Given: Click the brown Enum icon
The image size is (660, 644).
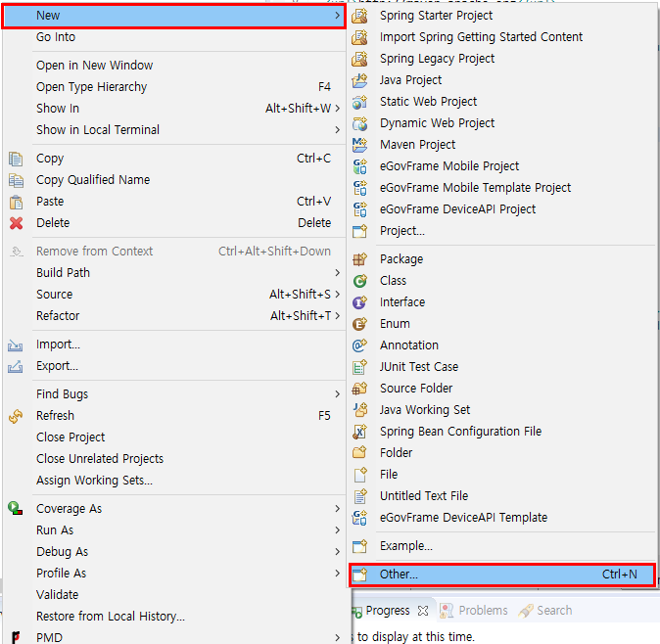Looking at the screenshot, I should pyautogui.click(x=359, y=324).
